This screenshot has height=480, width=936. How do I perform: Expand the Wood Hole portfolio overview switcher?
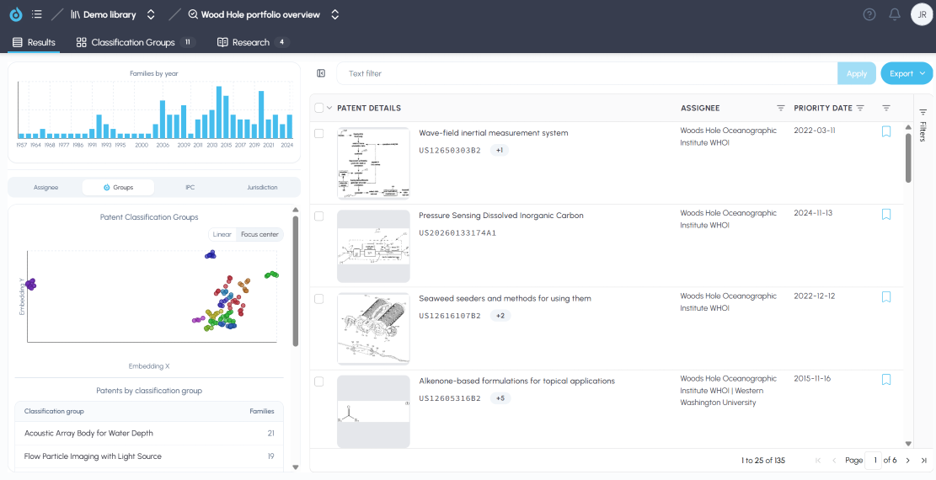[x=335, y=14]
